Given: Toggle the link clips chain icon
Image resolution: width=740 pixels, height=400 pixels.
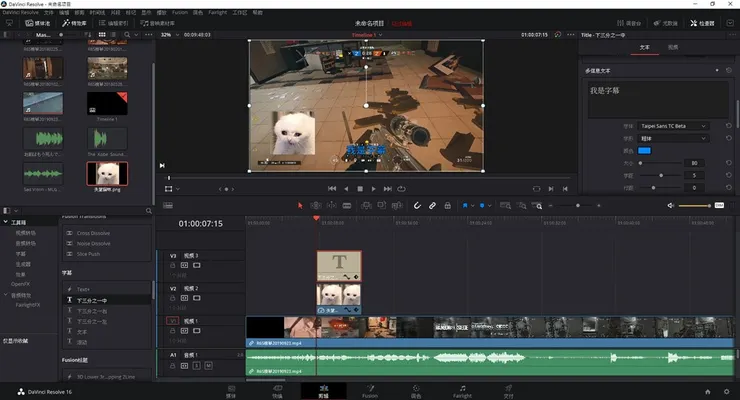Looking at the screenshot, I should [x=433, y=205].
